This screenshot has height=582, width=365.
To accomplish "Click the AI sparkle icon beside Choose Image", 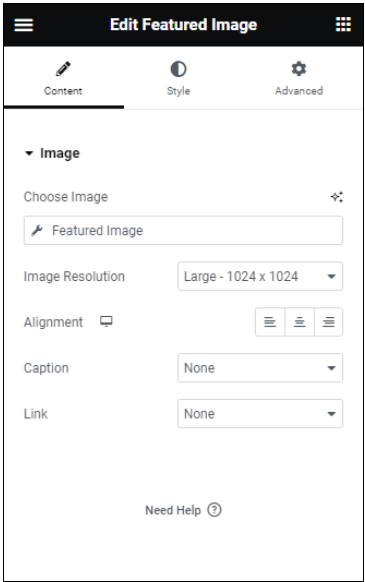I will tap(337, 197).
